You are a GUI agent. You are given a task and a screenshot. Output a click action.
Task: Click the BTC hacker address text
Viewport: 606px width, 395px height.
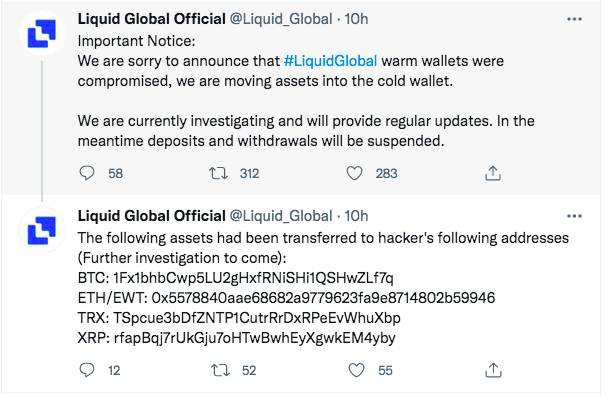[x=253, y=278]
